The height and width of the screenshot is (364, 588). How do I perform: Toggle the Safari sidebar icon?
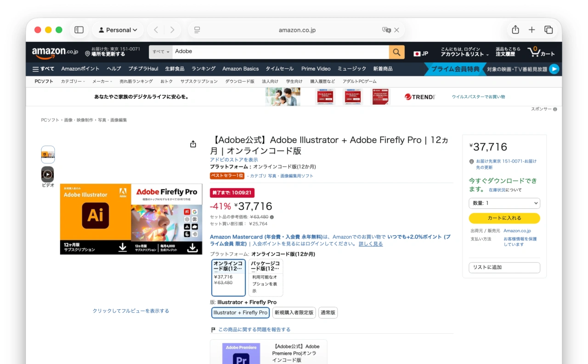coord(79,30)
